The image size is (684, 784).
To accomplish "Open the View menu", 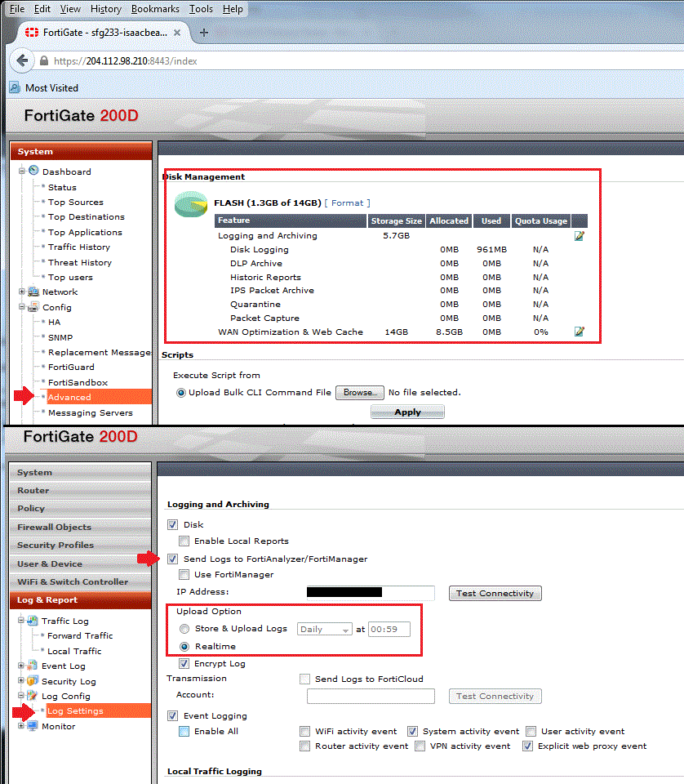I will [70, 9].
